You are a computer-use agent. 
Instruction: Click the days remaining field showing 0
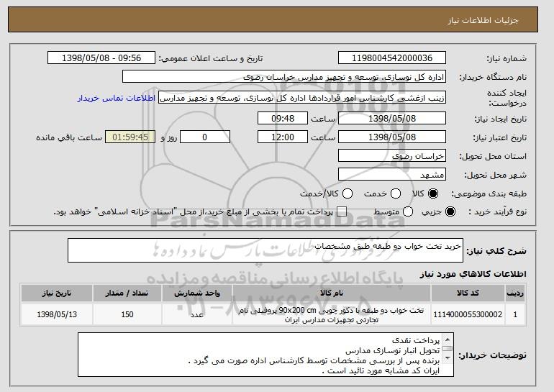pyautogui.click(x=205, y=137)
